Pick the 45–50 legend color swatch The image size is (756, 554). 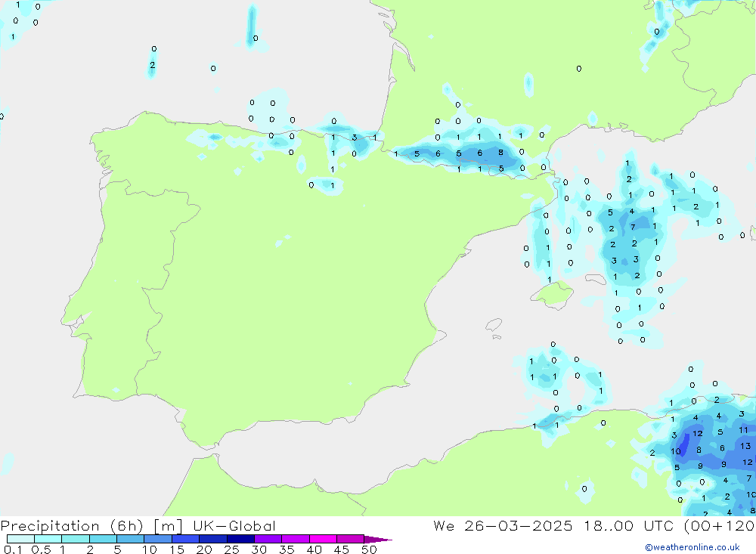[350, 539]
